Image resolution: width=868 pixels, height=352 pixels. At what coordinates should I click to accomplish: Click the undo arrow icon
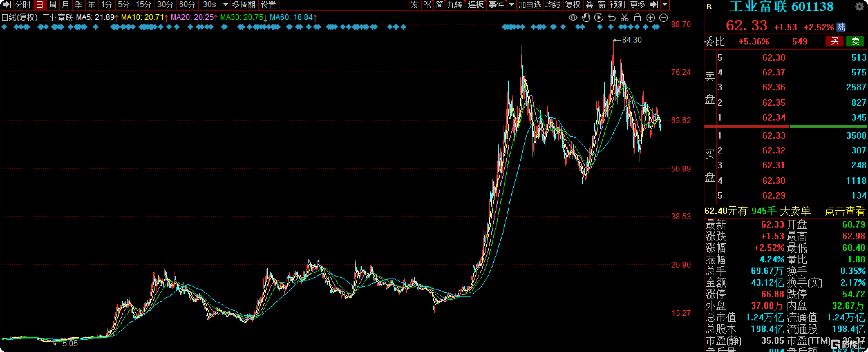pyautogui.click(x=612, y=17)
